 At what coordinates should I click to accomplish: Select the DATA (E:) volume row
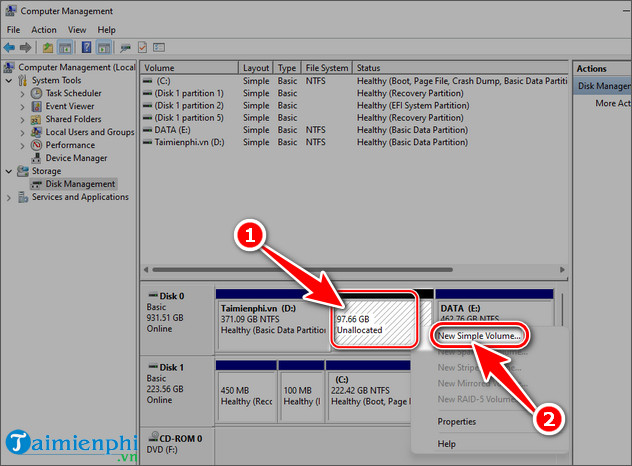[x=354, y=130]
